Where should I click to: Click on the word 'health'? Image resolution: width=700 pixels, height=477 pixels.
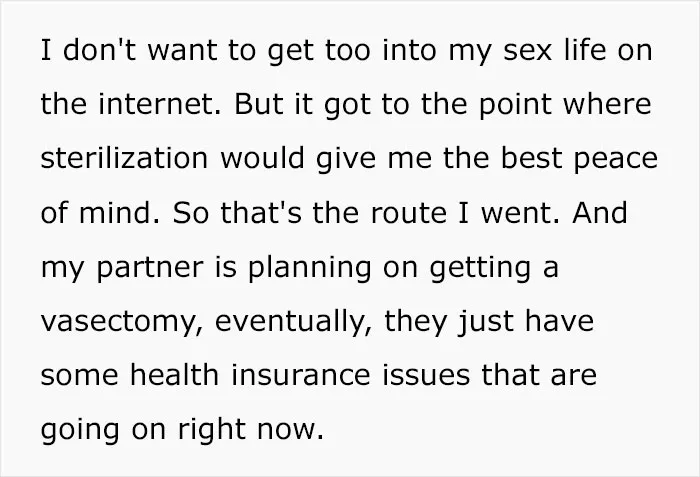(174, 374)
